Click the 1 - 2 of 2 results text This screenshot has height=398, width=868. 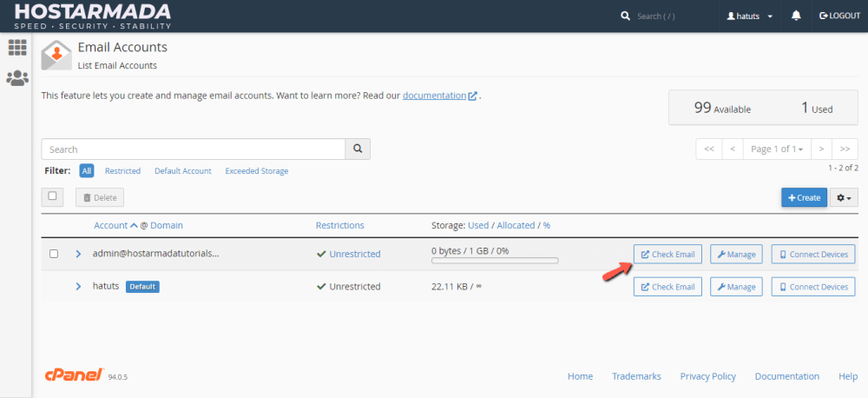coord(843,168)
